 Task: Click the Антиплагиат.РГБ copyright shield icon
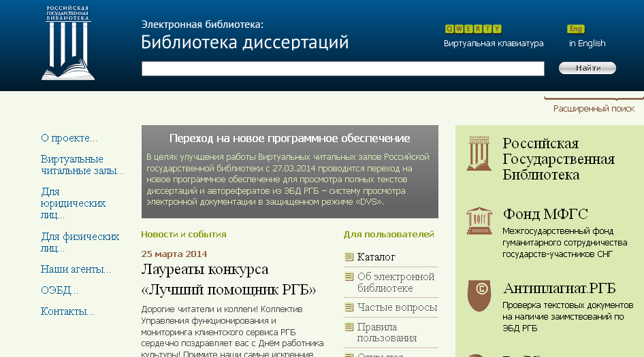tap(479, 295)
